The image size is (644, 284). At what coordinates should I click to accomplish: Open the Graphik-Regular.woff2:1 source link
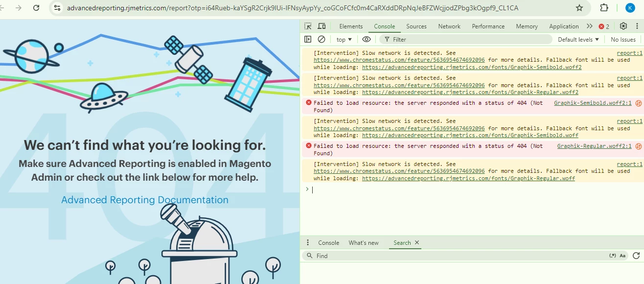click(x=594, y=146)
